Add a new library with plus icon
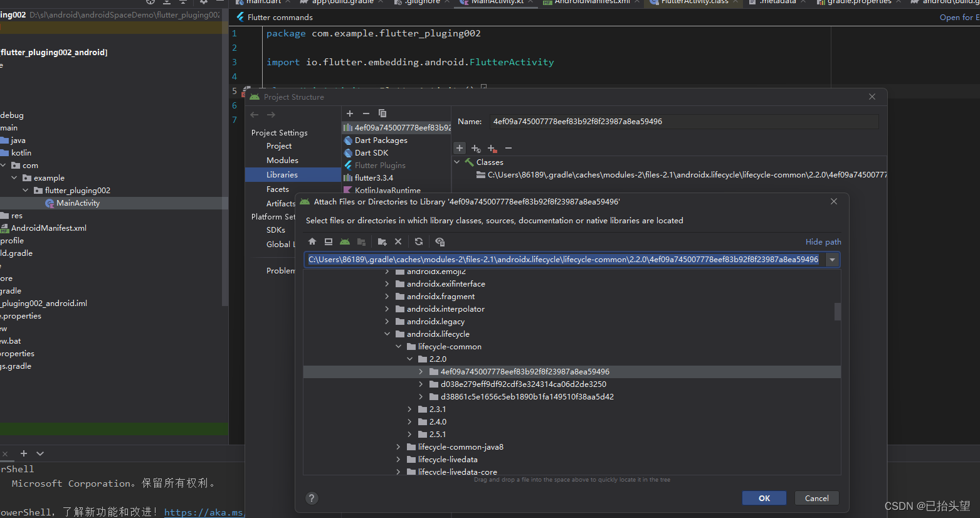This screenshot has width=980, height=518. pos(350,114)
